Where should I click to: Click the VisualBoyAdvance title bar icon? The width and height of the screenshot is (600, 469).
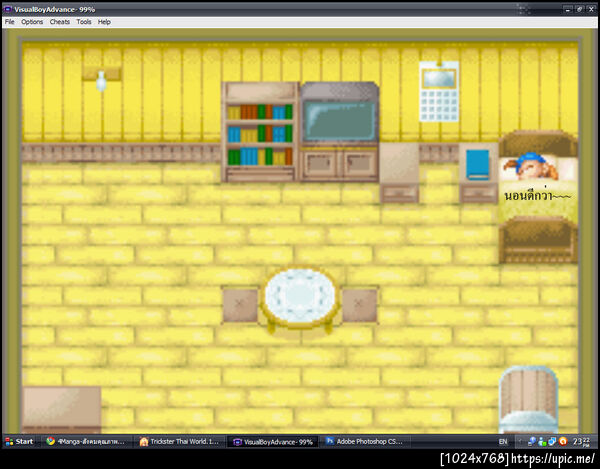tap(8, 9)
